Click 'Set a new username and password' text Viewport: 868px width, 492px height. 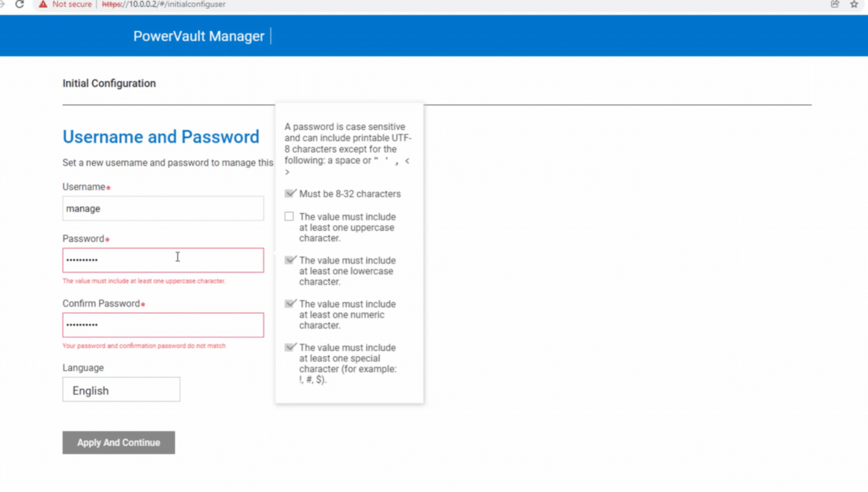pos(168,163)
